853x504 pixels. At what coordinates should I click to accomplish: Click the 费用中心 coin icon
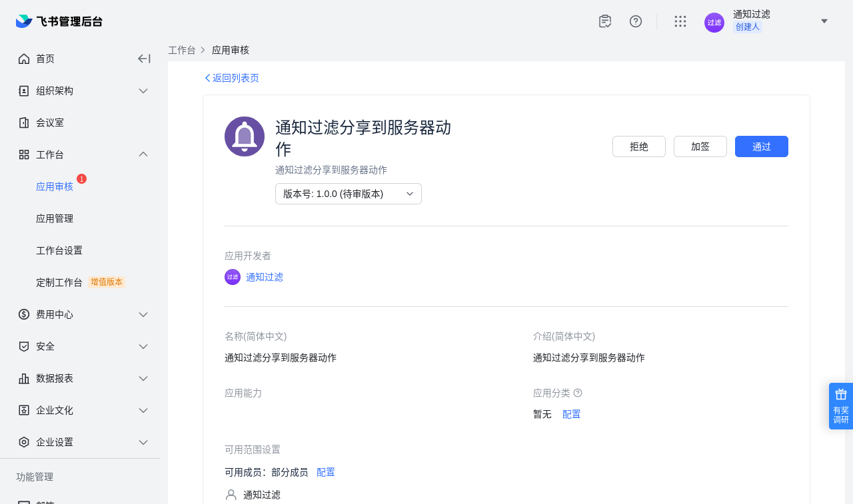(24, 314)
